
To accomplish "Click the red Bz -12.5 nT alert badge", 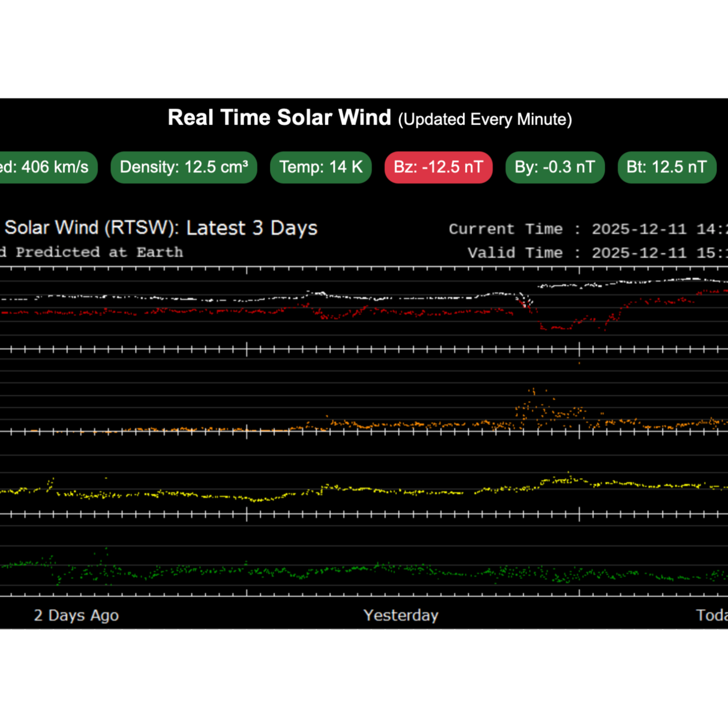I will pos(438,167).
